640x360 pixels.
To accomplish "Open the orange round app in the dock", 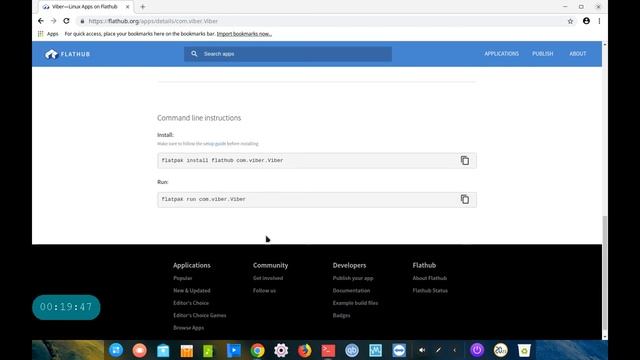I will coord(140,350).
